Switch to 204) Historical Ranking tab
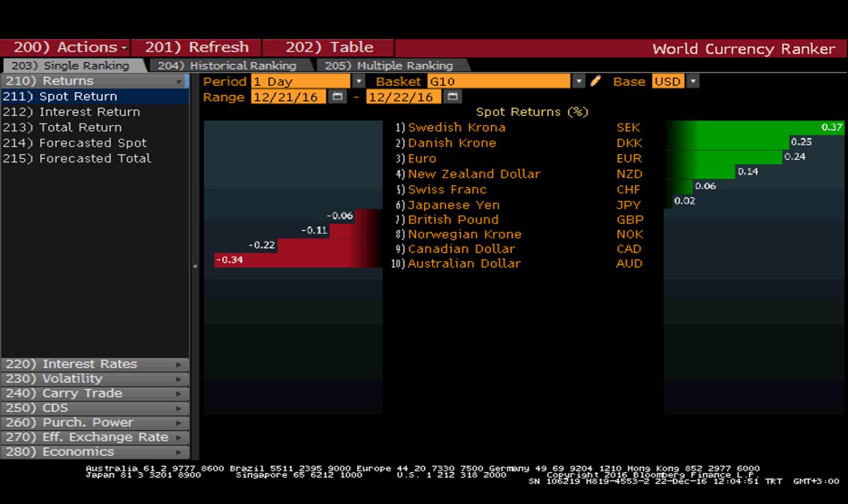The width and height of the screenshot is (848, 504). [227, 66]
